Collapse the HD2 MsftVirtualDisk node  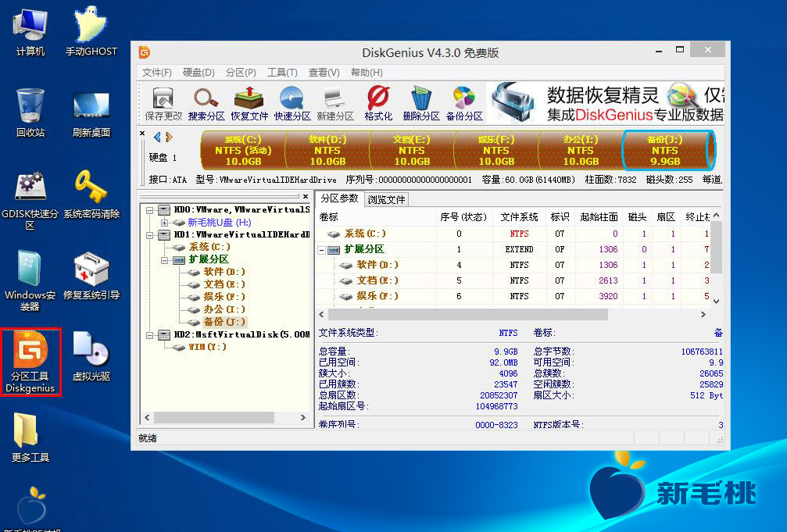tap(149, 335)
